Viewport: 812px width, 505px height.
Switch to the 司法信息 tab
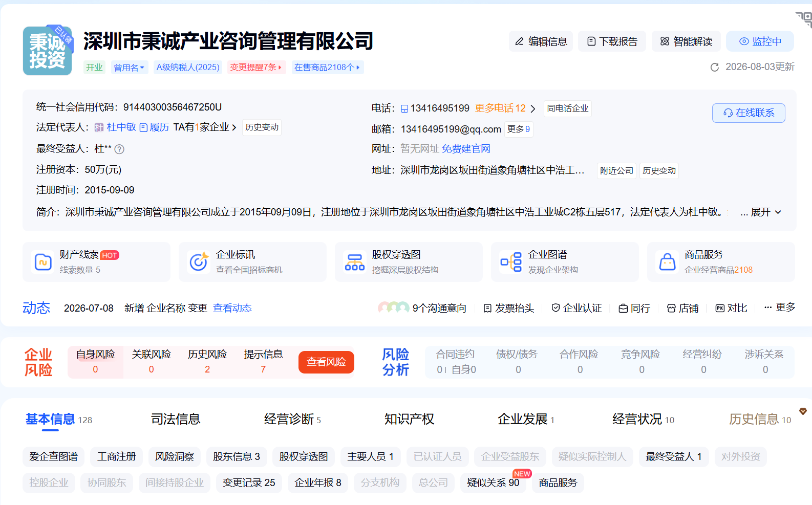pos(176,420)
